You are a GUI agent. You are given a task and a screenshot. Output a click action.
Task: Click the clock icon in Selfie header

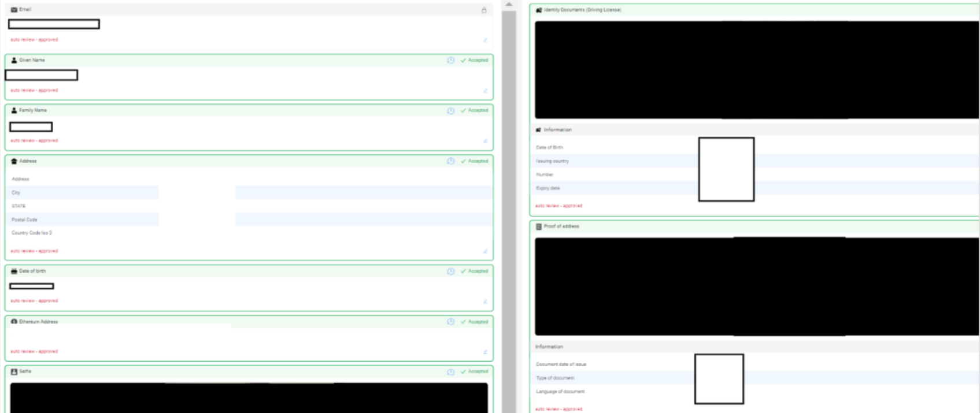[x=450, y=371]
